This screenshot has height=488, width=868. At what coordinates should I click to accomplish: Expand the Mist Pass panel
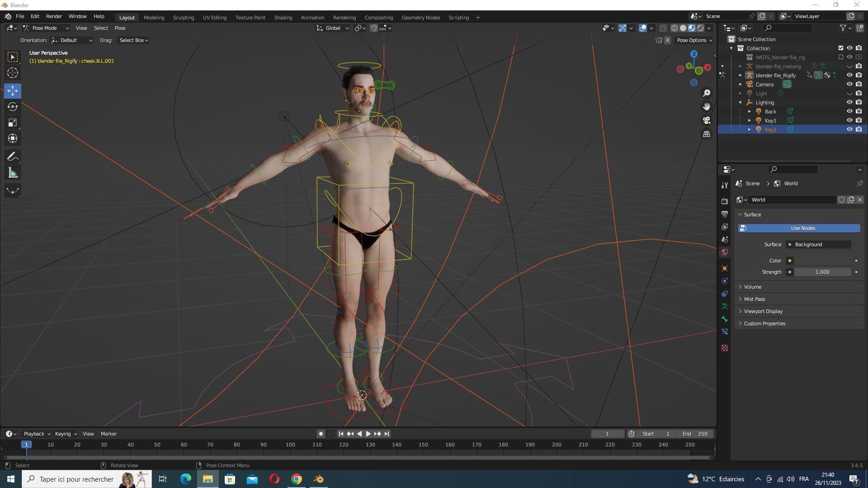point(754,299)
